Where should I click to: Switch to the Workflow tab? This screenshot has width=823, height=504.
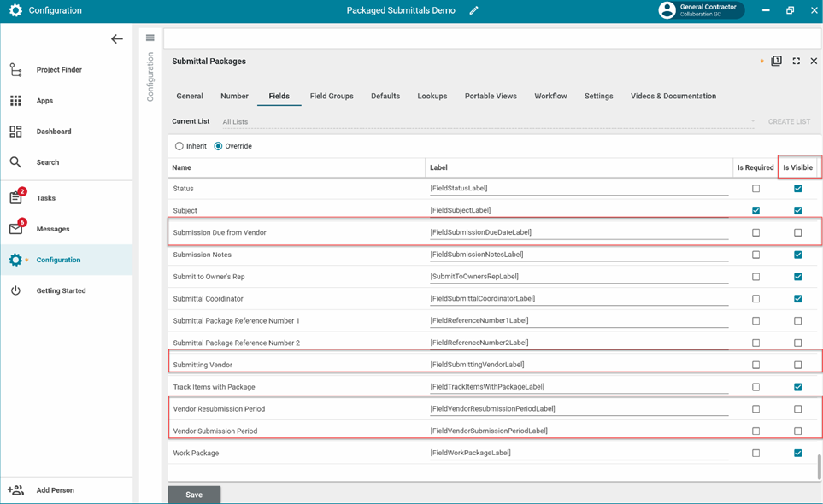[x=550, y=97]
